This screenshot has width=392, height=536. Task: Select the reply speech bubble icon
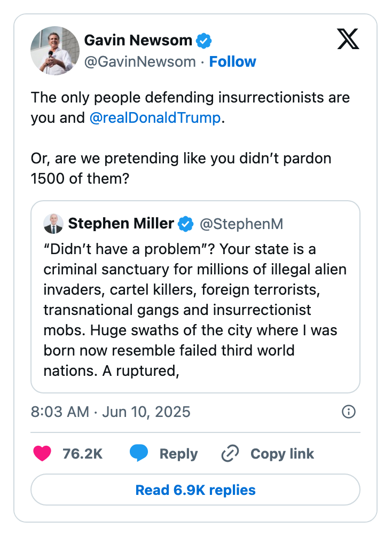(139, 453)
